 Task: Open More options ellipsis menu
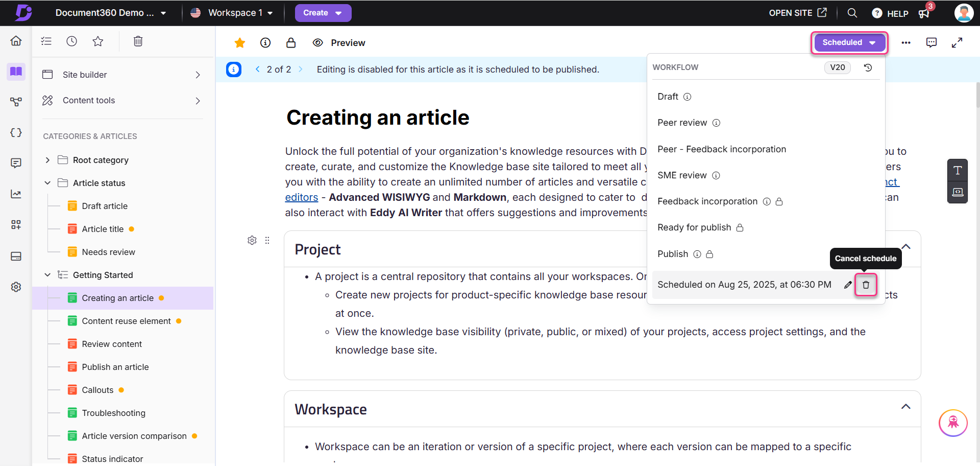click(906, 43)
